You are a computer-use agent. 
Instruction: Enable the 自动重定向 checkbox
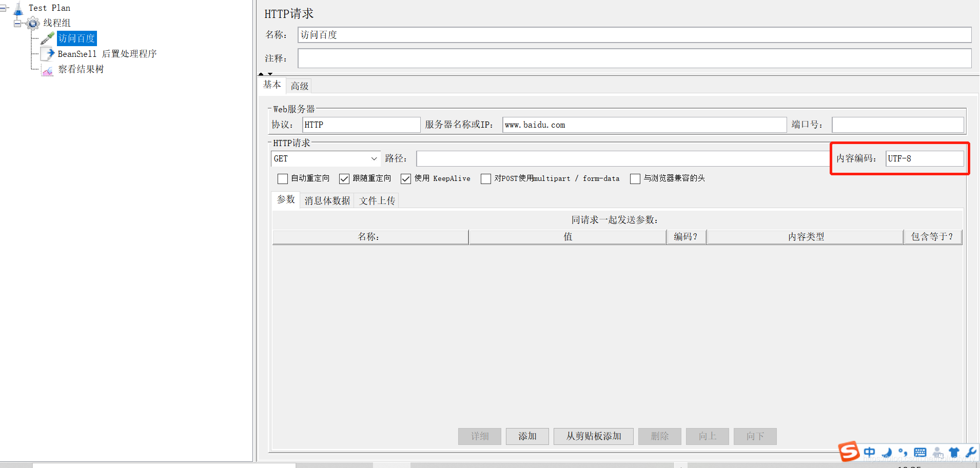point(283,178)
